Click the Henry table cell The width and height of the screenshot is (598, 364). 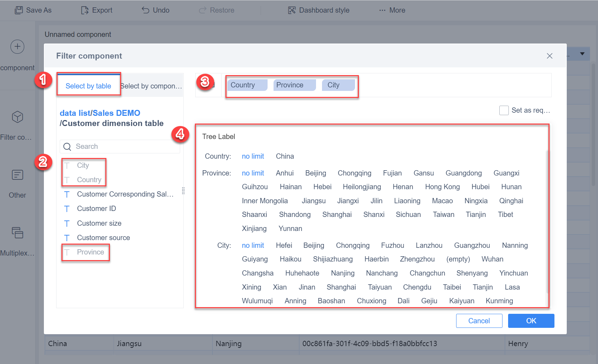(547, 344)
